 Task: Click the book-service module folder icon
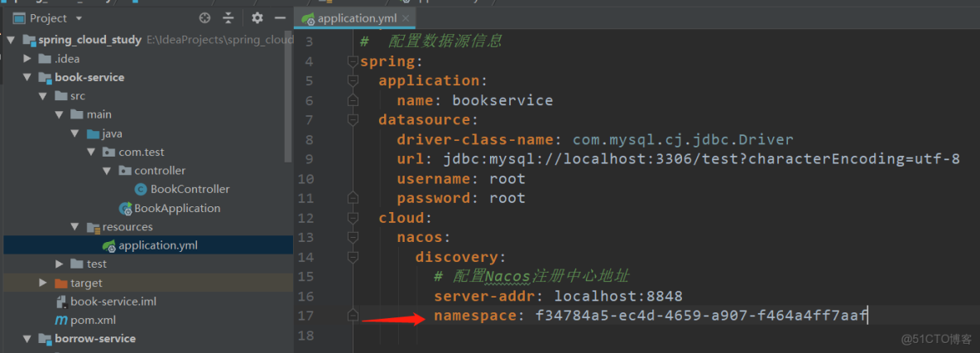click(x=45, y=78)
